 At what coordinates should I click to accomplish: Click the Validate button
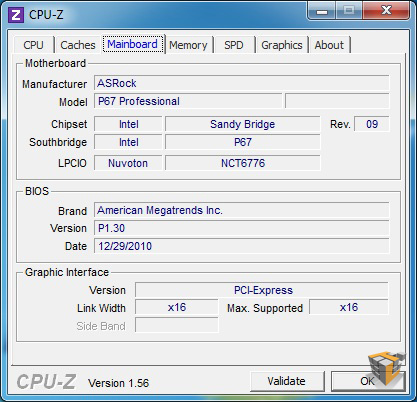pos(287,381)
